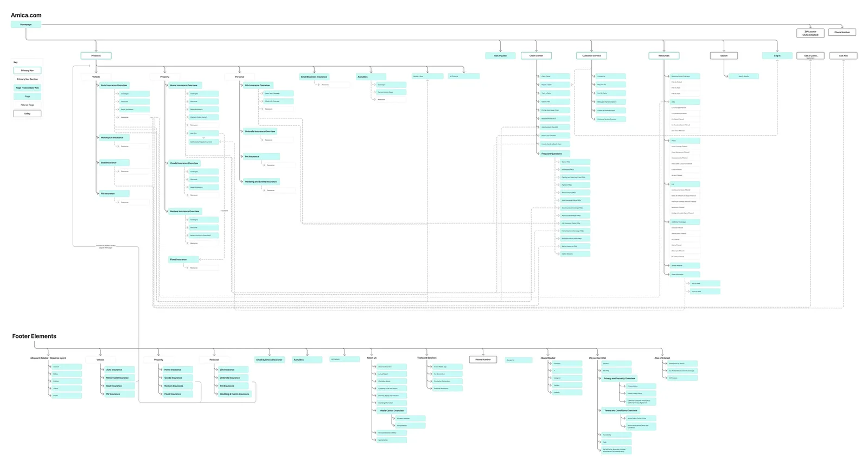
Task: Click the Wedding & Events Insurance footer node
Action: tap(234, 394)
